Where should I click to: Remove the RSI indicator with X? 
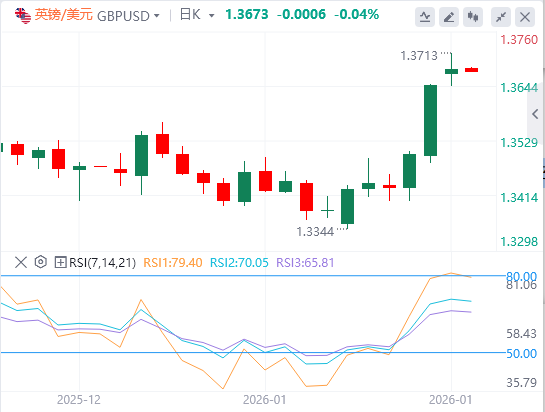pyautogui.click(x=21, y=262)
